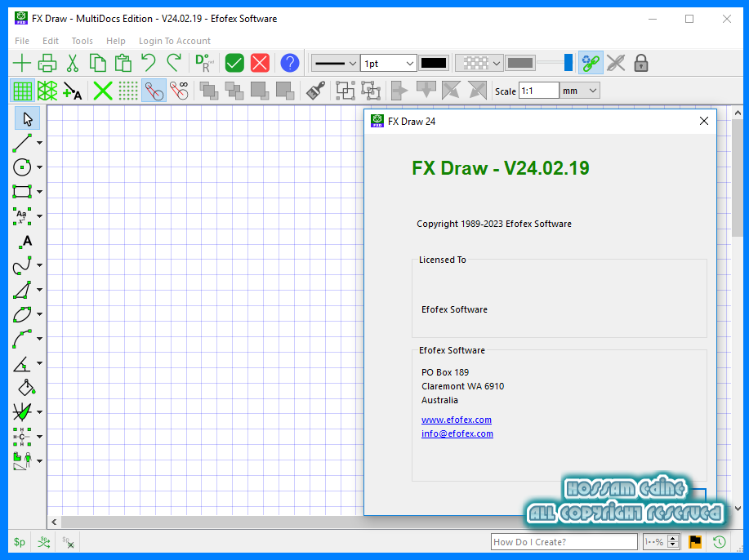
Task: Toggle the isometric triangular grid
Action: click(x=47, y=91)
